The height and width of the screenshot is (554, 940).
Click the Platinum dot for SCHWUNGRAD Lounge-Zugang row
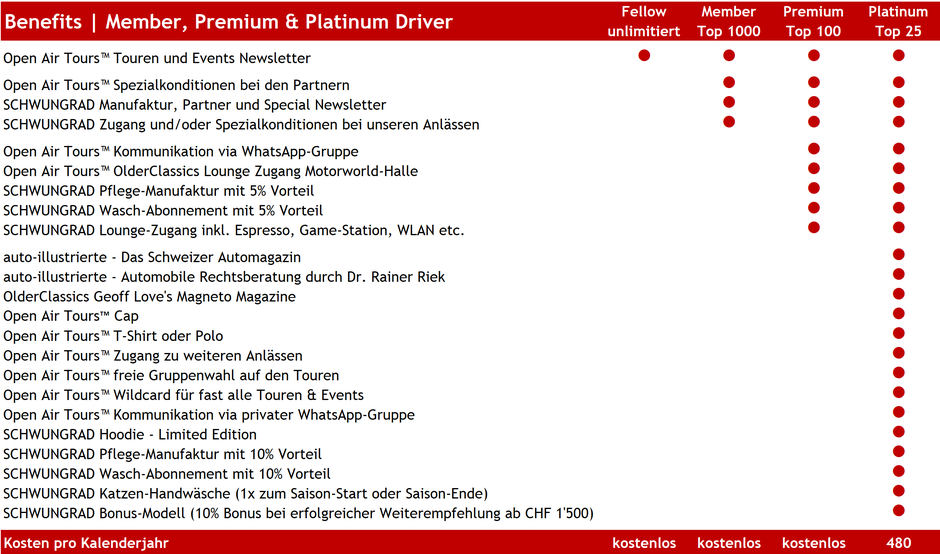pos(898,228)
